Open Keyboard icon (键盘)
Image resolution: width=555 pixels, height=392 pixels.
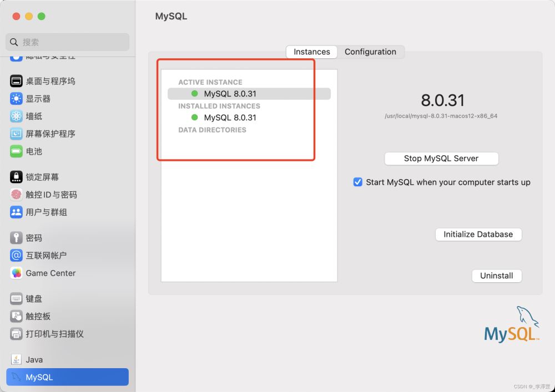click(16, 298)
